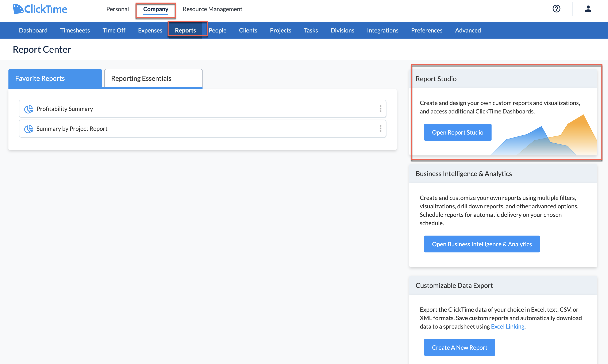Click the Report Center page heading
608x364 pixels.
42,50
